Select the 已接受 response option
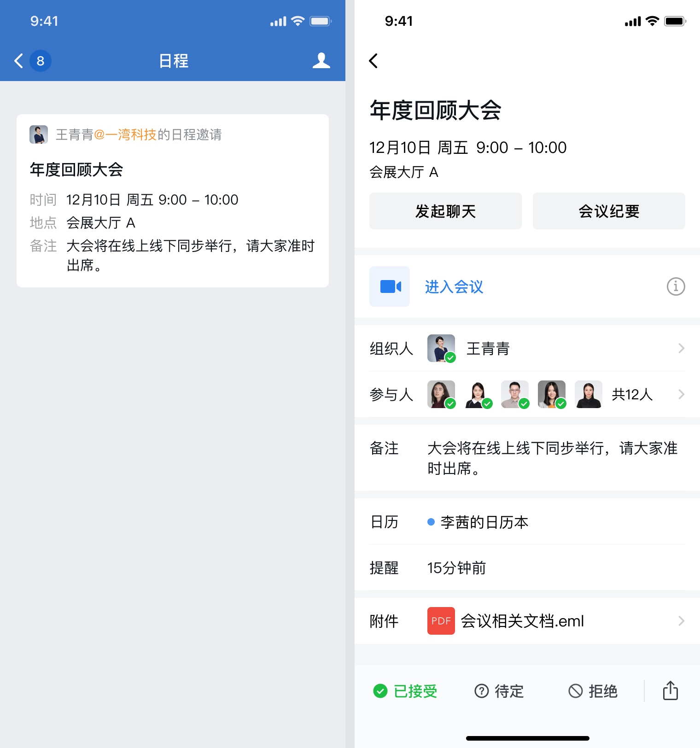This screenshot has width=700, height=748. click(405, 691)
